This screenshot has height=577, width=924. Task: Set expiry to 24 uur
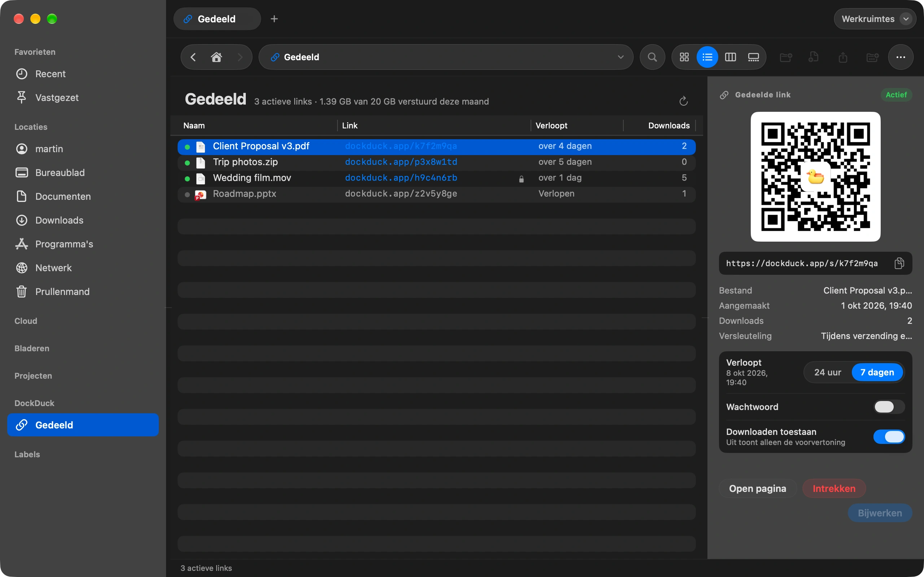click(827, 373)
